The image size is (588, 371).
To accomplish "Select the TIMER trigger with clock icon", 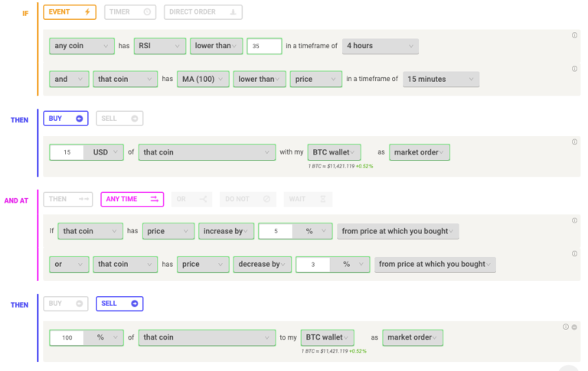I will pyautogui.click(x=130, y=12).
